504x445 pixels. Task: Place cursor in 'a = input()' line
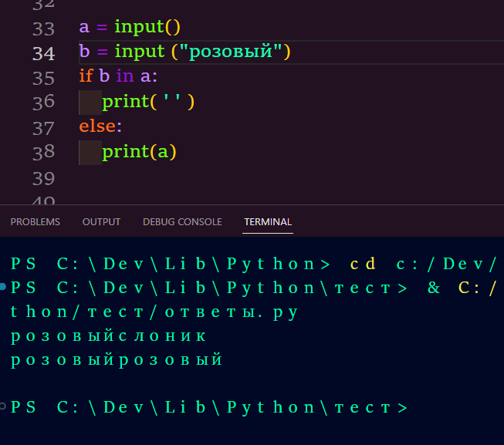[x=130, y=27]
